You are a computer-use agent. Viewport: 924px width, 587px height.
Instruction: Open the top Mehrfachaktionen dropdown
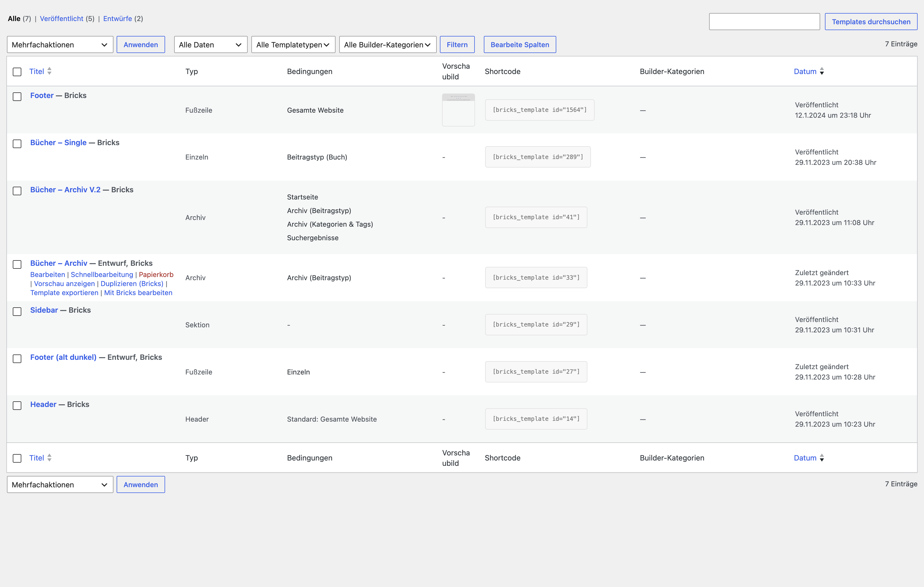60,44
